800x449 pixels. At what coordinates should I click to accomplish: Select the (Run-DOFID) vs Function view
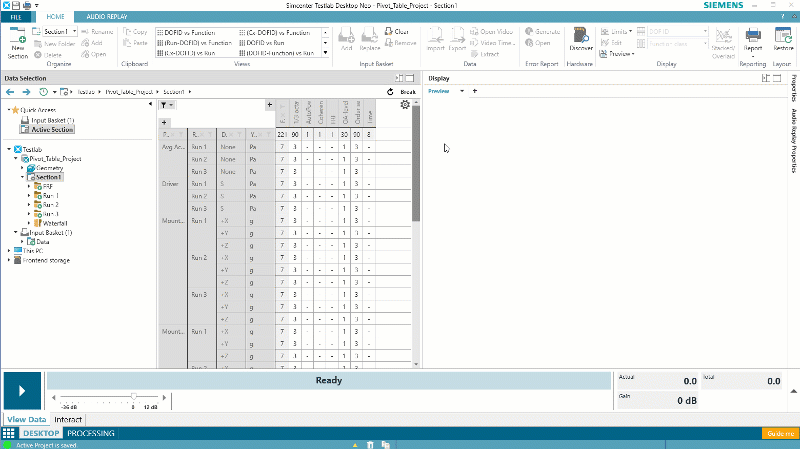click(189, 42)
